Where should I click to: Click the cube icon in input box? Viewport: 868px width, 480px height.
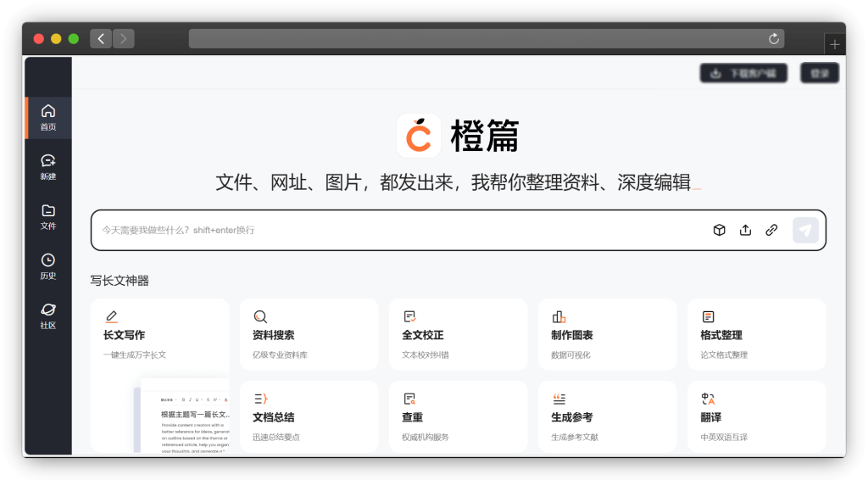[x=719, y=230]
